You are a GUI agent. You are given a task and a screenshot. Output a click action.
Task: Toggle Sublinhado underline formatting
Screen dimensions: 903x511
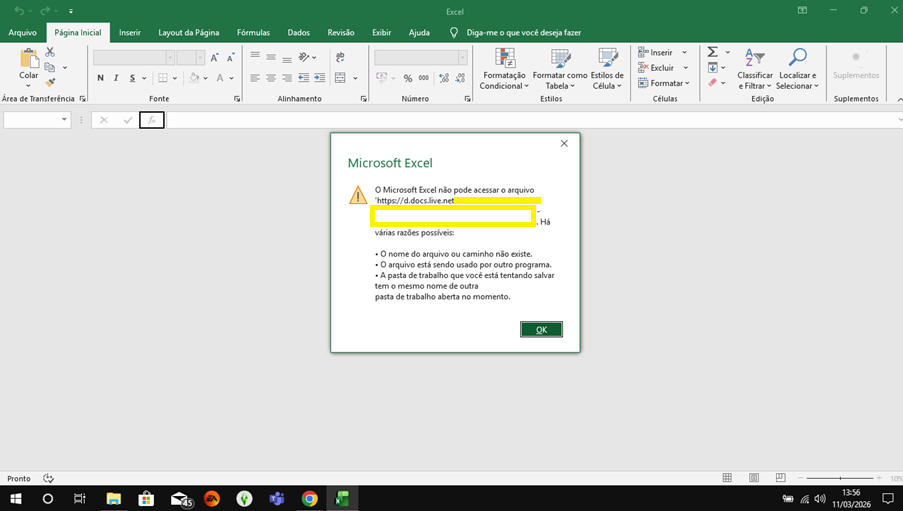pyautogui.click(x=132, y=78)
